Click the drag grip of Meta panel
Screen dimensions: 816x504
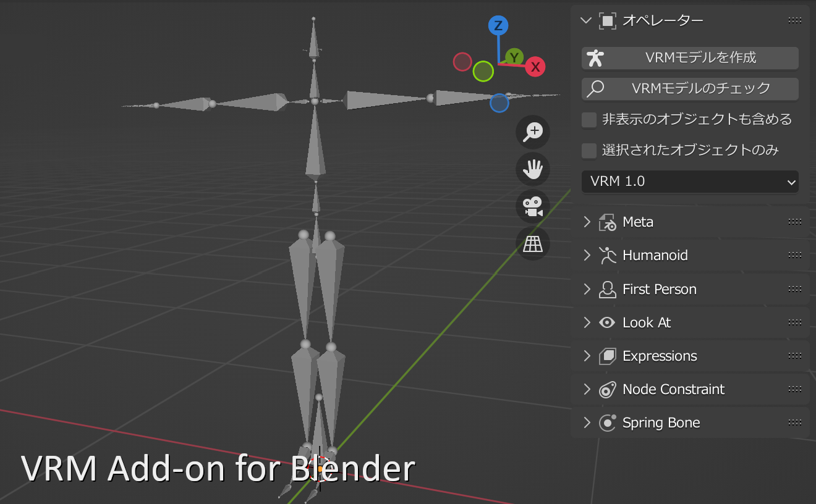click(795, 222)
